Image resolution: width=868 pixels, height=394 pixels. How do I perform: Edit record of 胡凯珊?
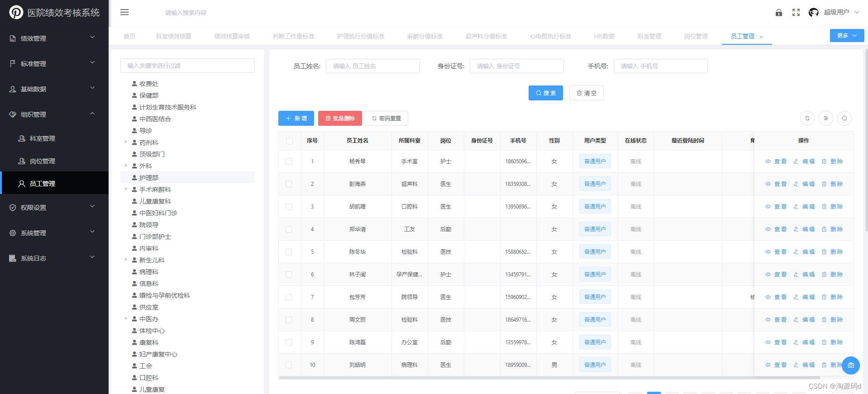[x=804, y=207]
